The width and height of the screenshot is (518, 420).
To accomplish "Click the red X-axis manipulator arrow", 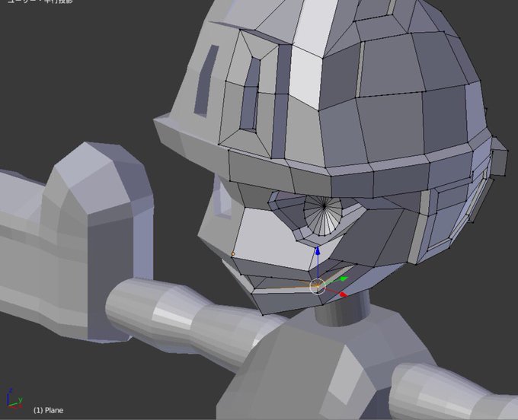I will pos(344,294).
